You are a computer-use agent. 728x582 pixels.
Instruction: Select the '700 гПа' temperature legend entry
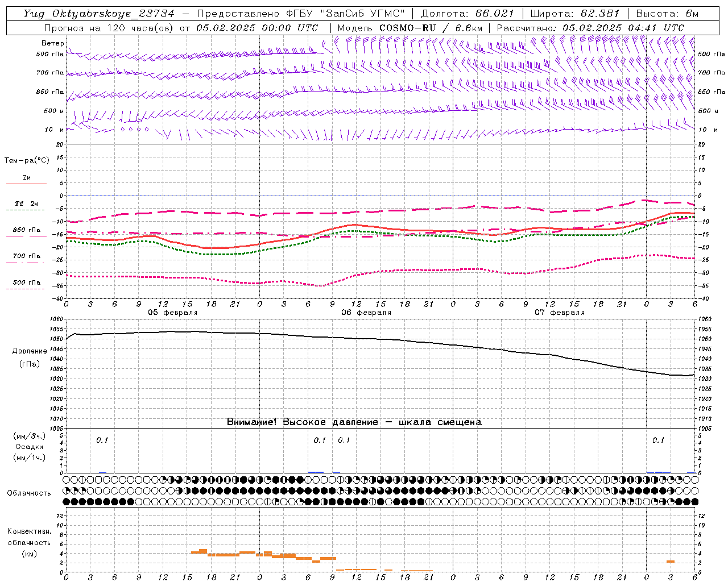click(27, 256)
